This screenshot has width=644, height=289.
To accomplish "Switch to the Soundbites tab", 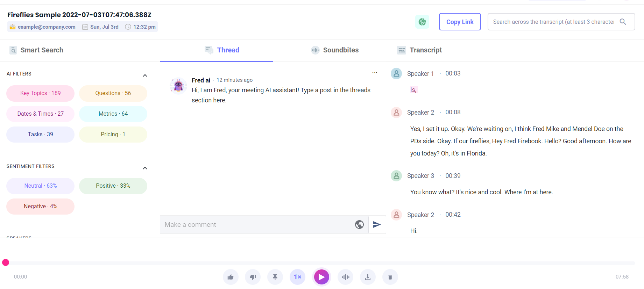I will pos(335,50).
